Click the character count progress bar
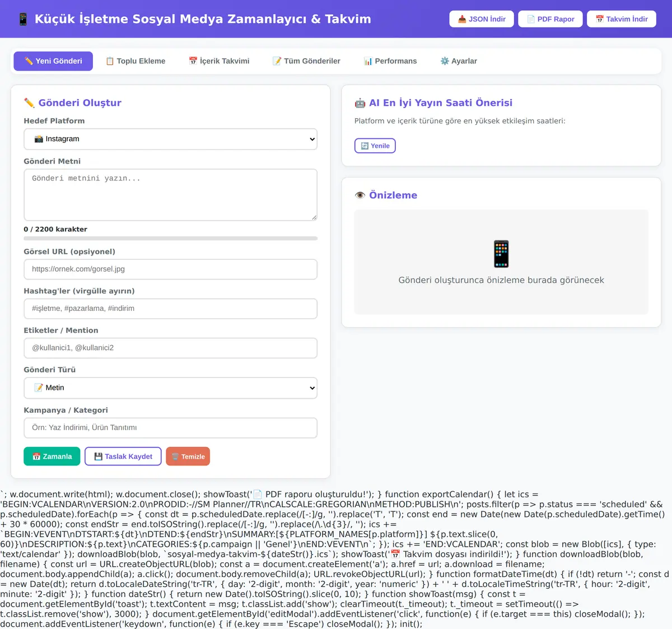This screenshot has width=672, height=629. 171,239
